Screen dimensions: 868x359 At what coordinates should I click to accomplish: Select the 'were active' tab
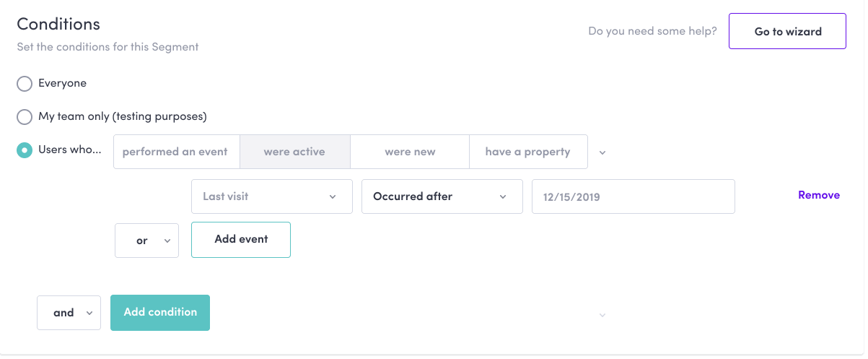pos(294,152)
